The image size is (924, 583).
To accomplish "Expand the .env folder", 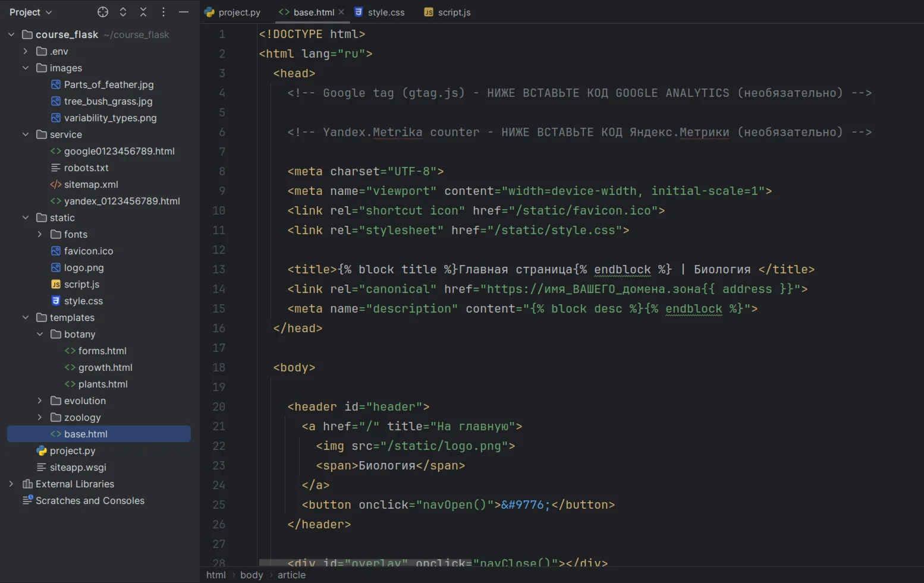I will click(26, 52).
